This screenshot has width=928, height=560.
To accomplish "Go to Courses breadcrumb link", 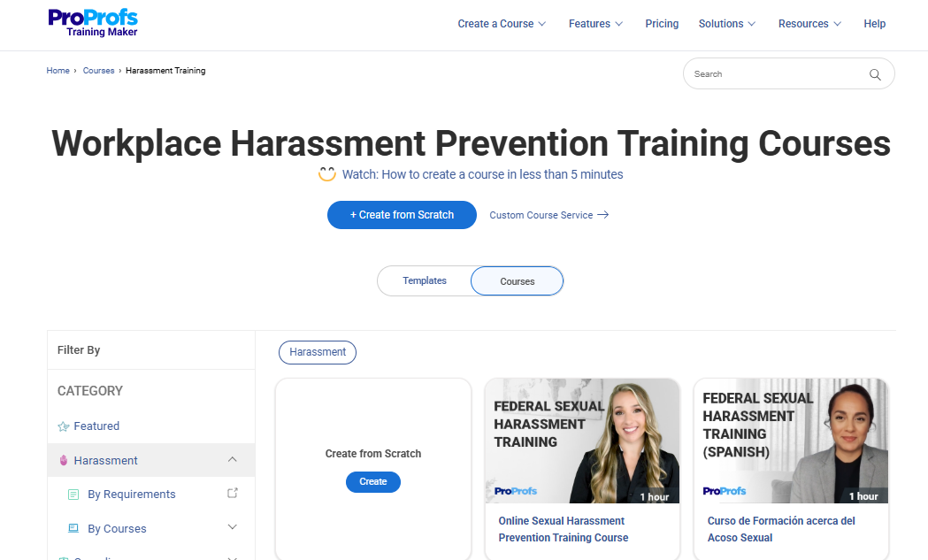I will (x=98, y=71).
